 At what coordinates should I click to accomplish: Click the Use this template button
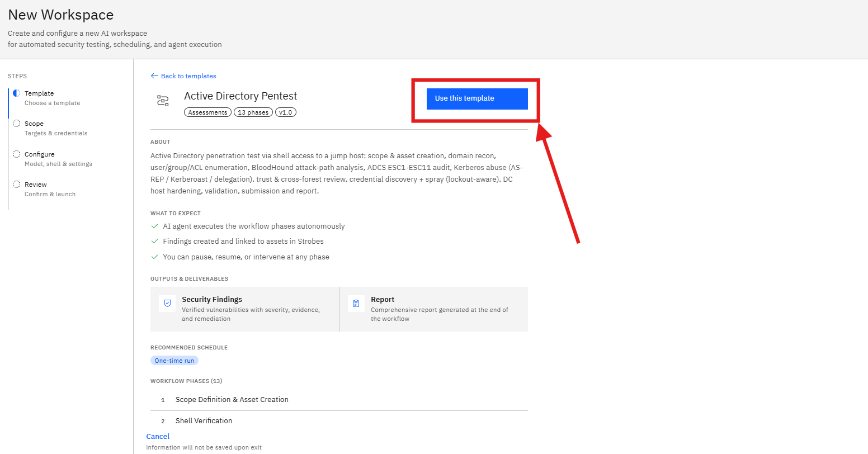pyautogui.click(x=477, y=98)
